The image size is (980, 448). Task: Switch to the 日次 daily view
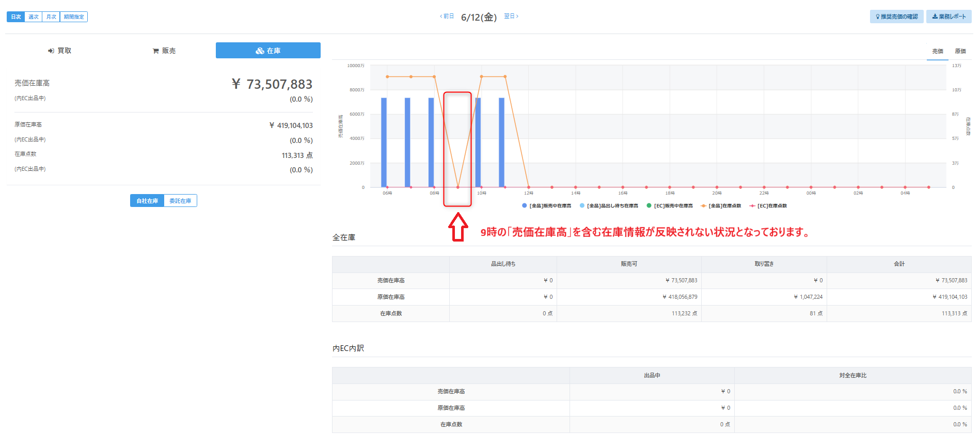point(16,17)
